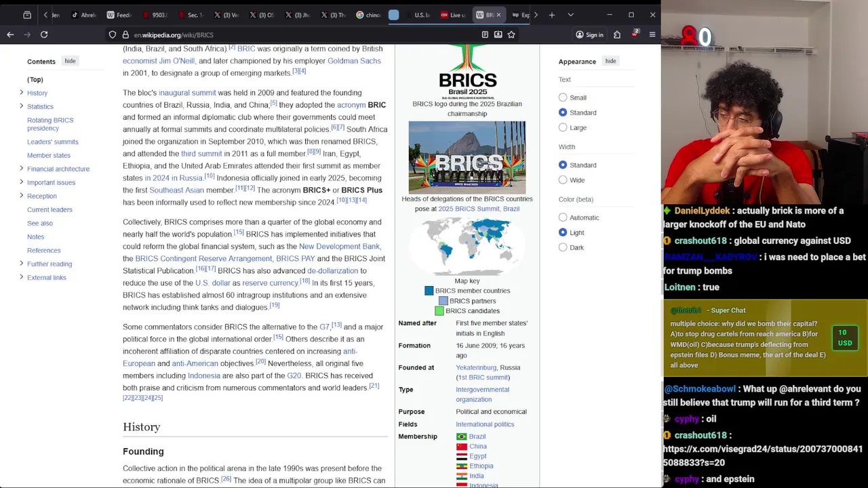
Task: Open the New Development Bank link
Action: [x=339, y=247]
